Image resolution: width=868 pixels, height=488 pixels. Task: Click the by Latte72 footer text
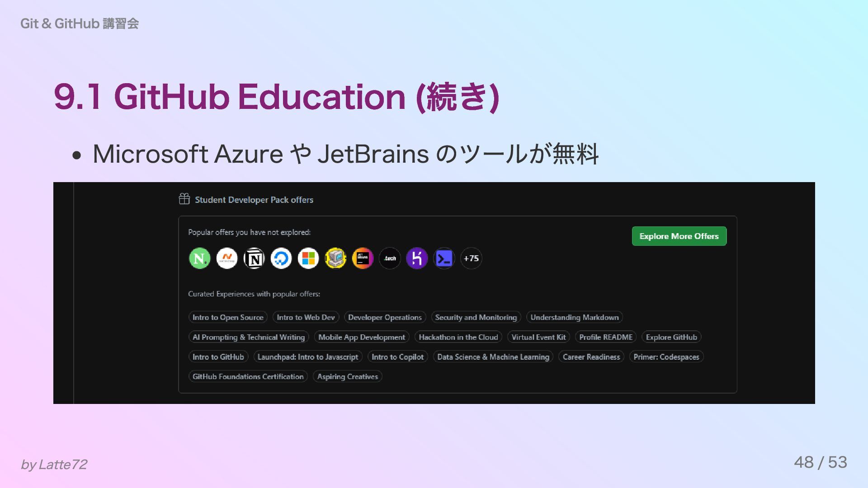(54, 465)
